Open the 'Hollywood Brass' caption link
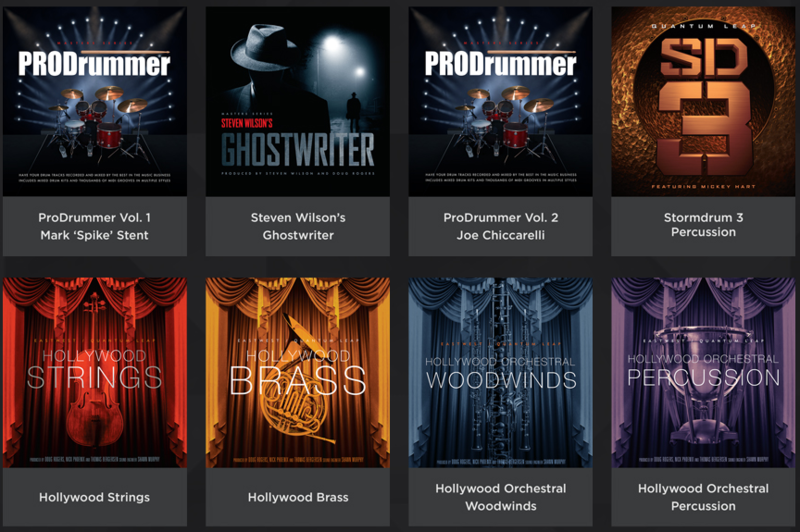 (297, 497)
